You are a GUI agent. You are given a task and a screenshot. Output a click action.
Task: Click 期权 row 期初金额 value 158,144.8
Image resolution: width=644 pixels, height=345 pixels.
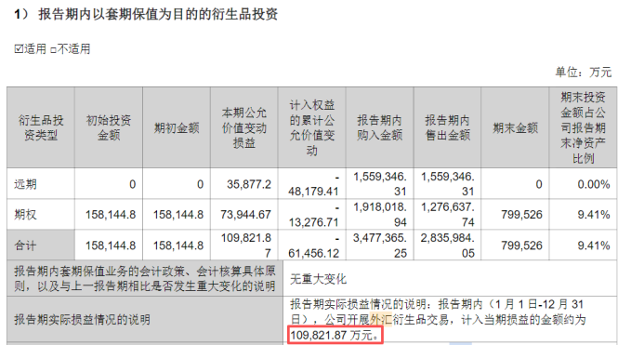click(178, 215)
